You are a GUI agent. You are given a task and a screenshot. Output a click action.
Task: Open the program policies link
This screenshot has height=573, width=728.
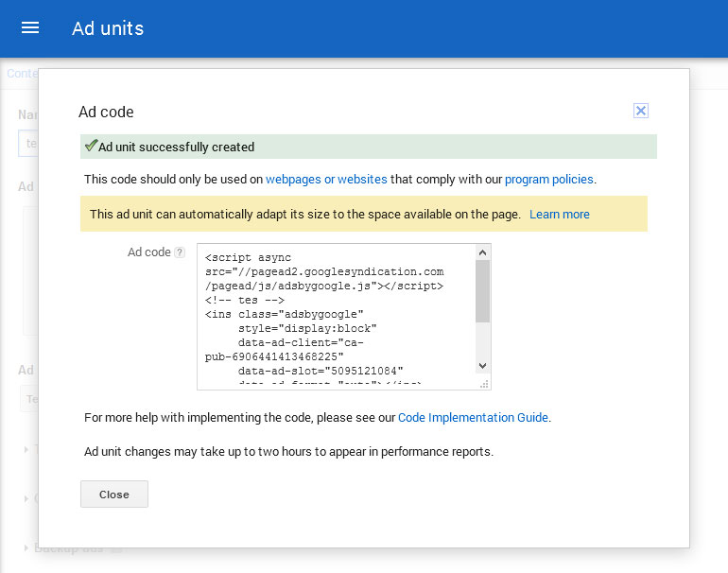click(548, 180)
